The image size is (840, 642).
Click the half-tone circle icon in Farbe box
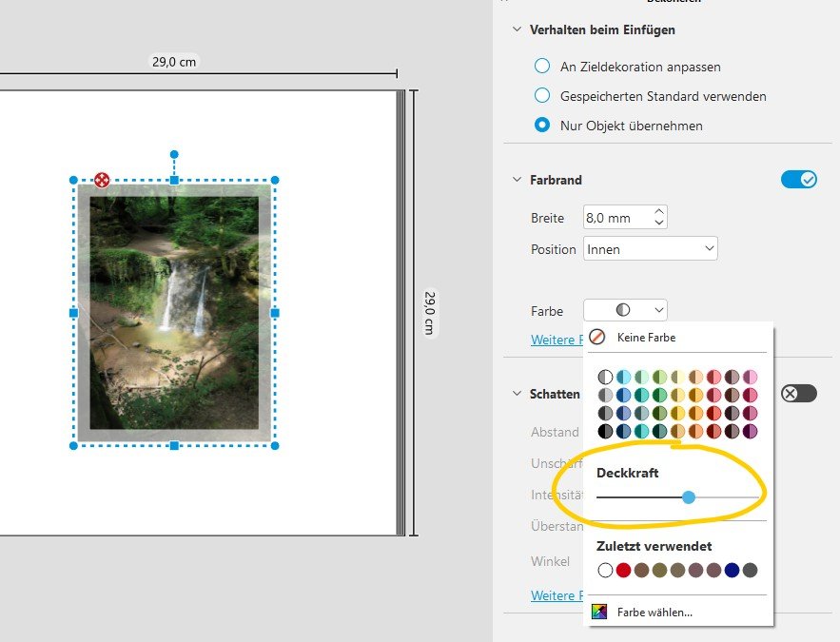coord(623,310)
